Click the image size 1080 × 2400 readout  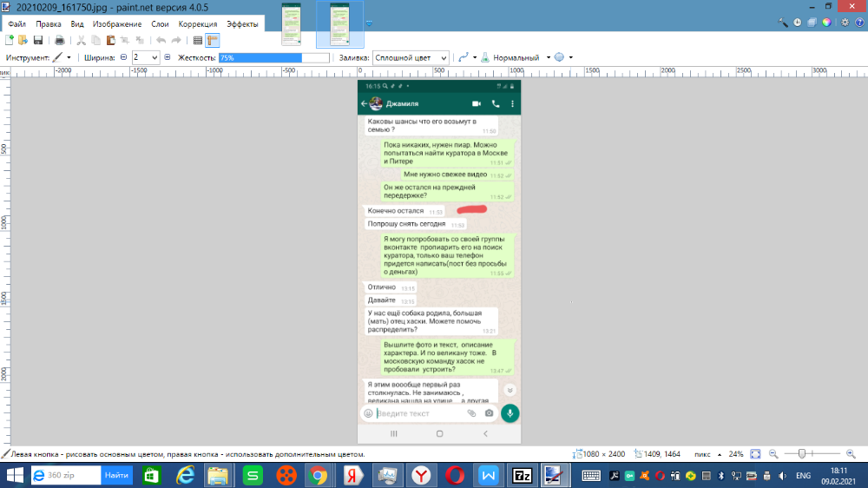[x=598, y=454]
